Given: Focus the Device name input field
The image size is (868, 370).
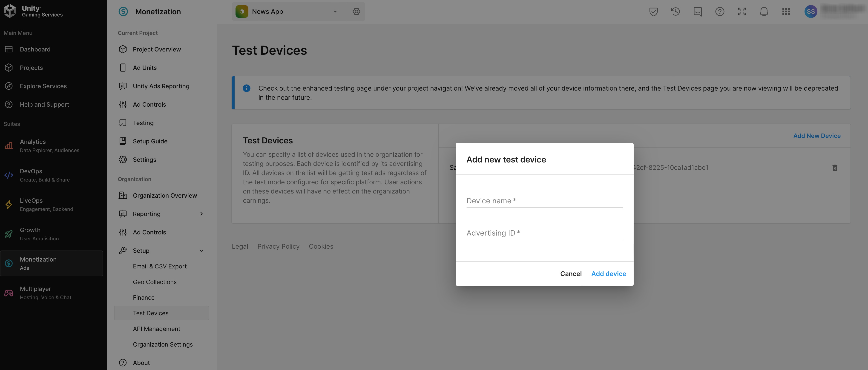Looking at the screenshot, I should point(544,201).
